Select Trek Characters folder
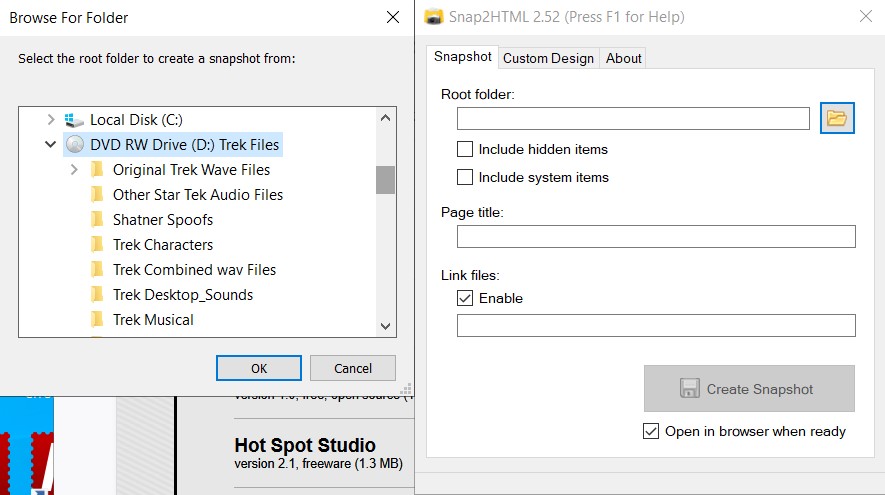The height and width of the screenshot is (495, 885). (163, 244)
